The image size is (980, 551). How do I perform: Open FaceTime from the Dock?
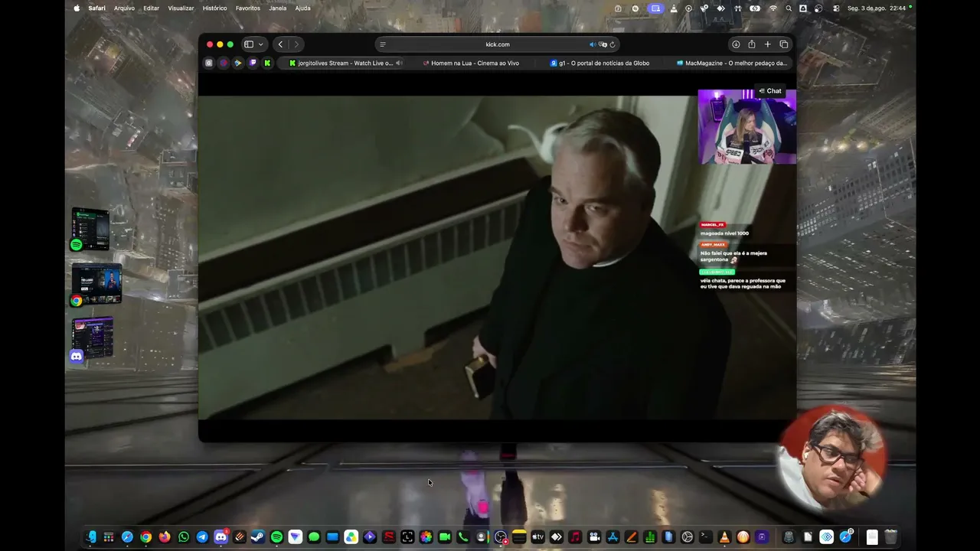(444, 537)
